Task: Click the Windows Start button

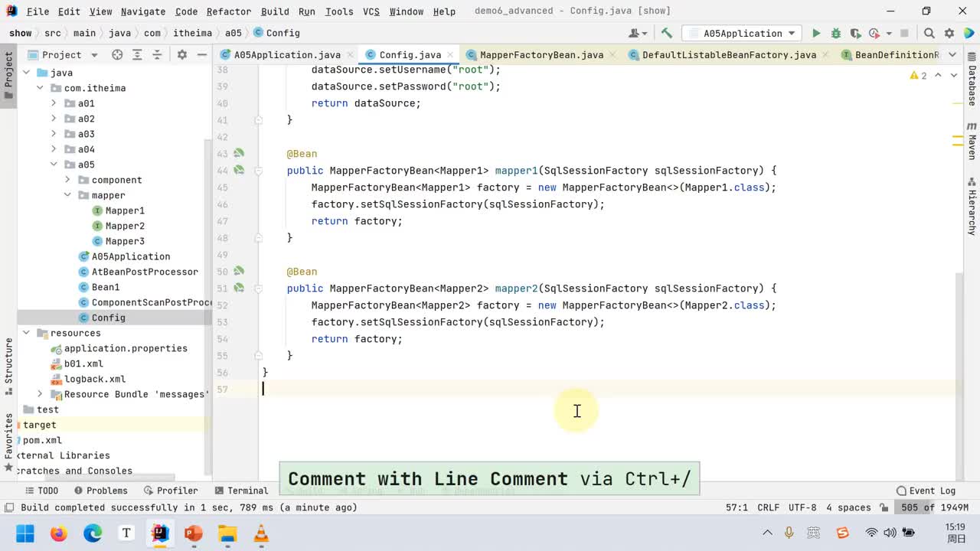Action: coord(25,533)
